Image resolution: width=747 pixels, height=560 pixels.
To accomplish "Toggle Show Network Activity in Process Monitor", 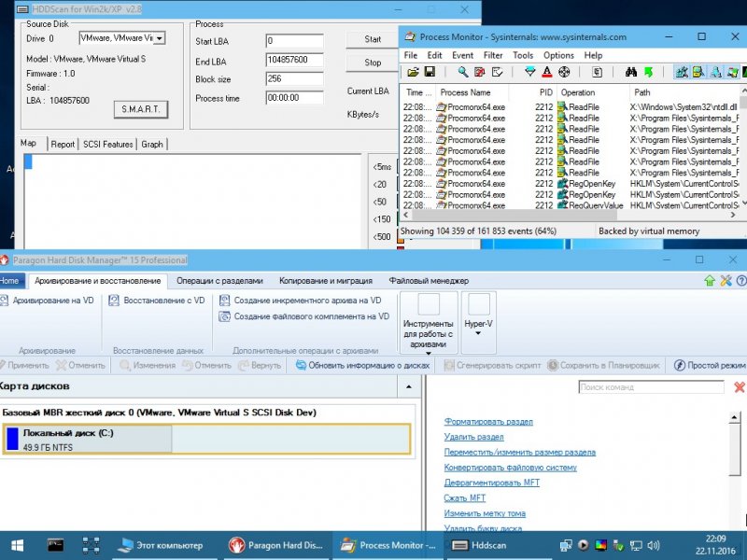I will (x=715, y=72).
